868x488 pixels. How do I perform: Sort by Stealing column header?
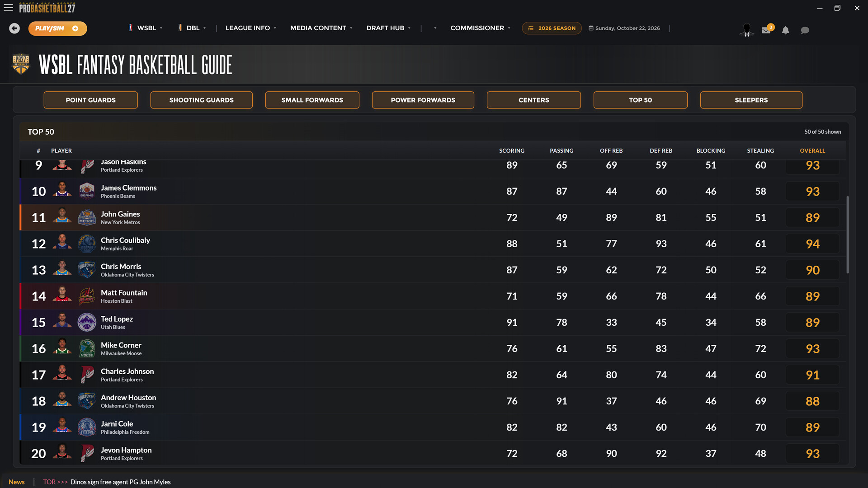pos(760,150)
